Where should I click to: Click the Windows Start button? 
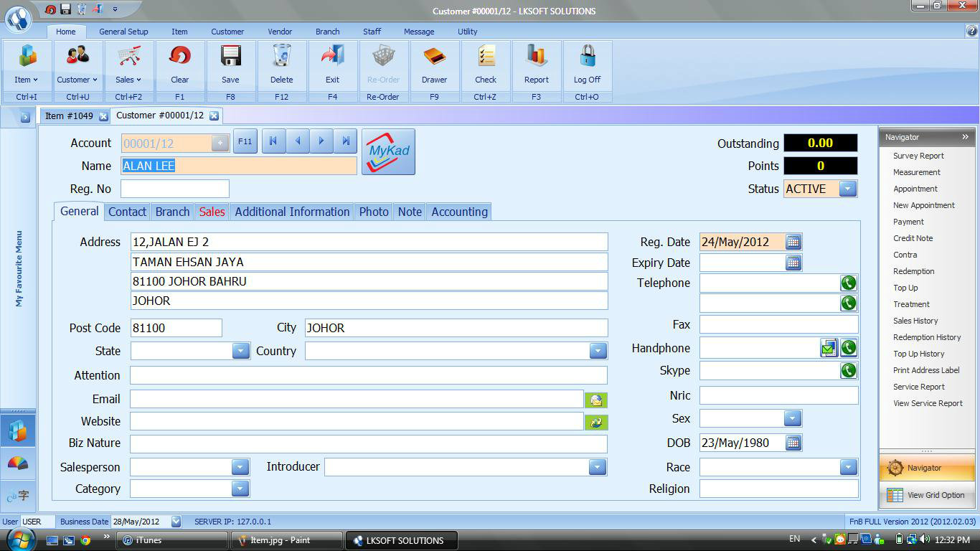(x=19, y=540)
